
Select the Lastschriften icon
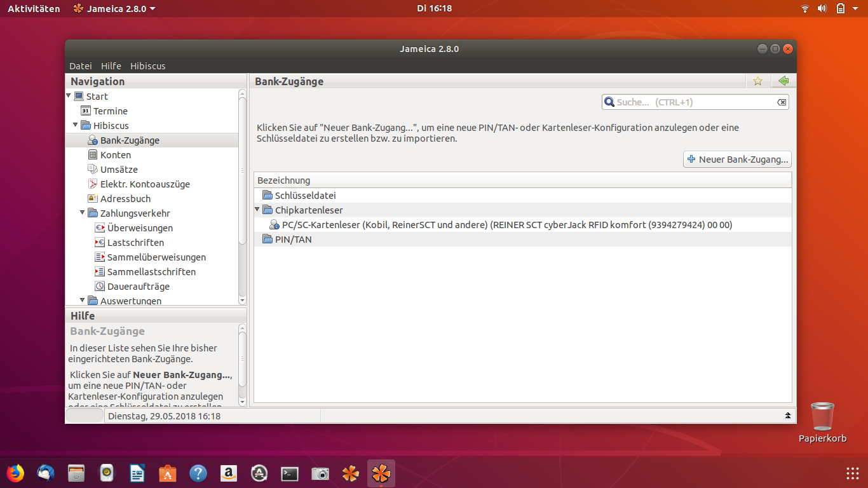(100, 243)
